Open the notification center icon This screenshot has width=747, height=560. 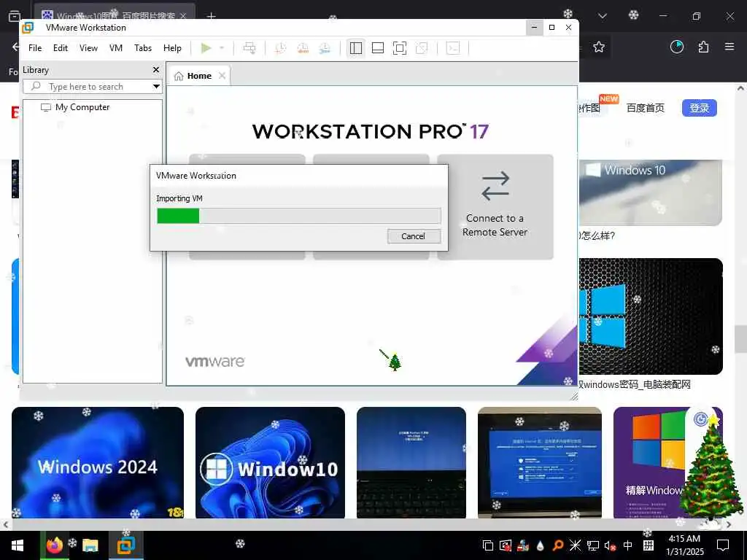tap(723, 545)
